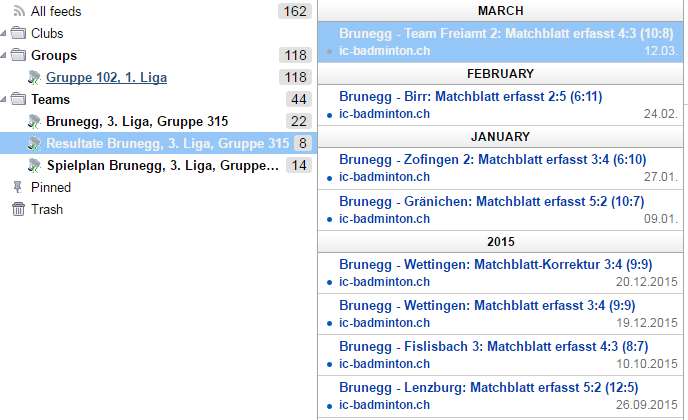This screenshot has width=688, height=420.
Task: Toggle the unread dot on Brunegg - Gränichen article
Action: point(330,219)
